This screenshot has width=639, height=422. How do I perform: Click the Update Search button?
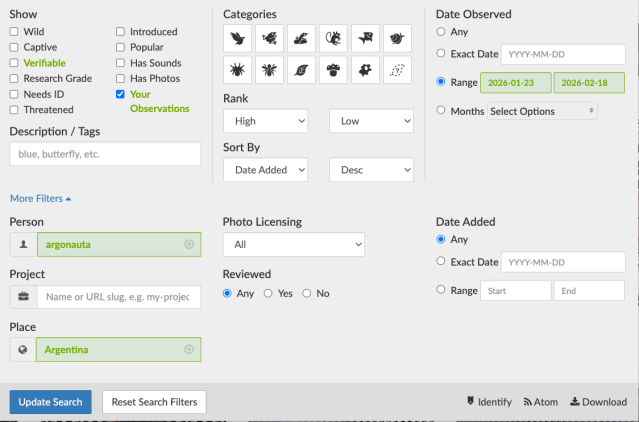point(51,402)
